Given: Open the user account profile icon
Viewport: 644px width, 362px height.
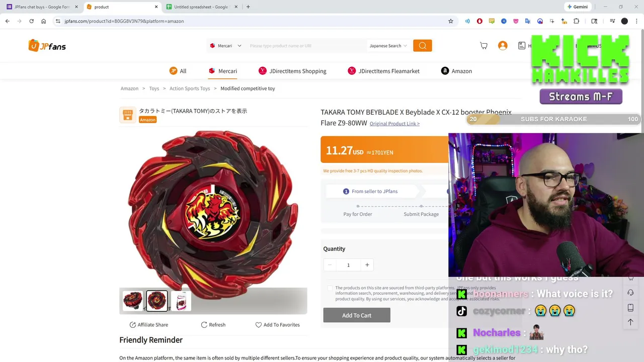Looking at the screenshot, I should coord(503,46).
